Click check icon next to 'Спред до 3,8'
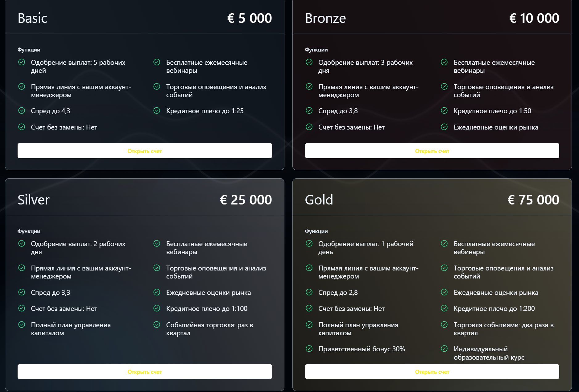 [309, 110]
